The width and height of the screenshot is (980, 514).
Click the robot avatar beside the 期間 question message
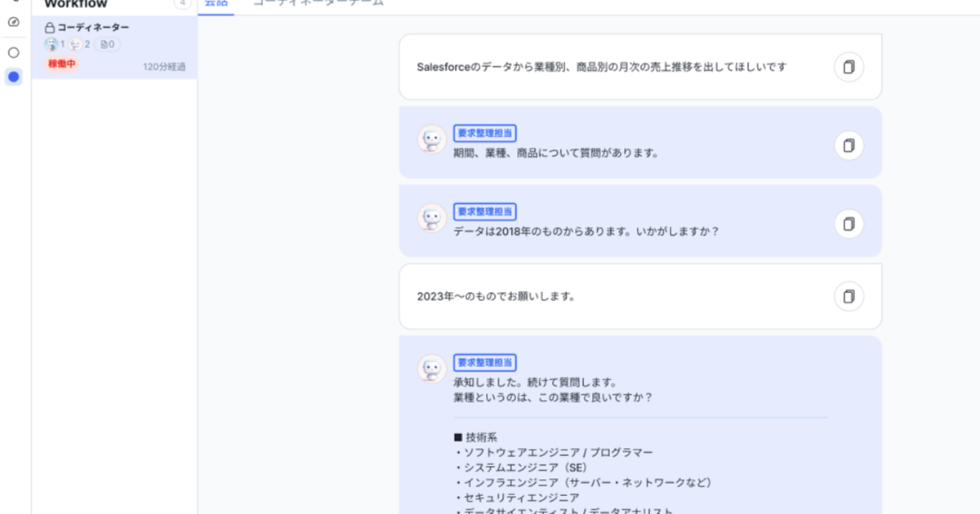coord(431,137)
